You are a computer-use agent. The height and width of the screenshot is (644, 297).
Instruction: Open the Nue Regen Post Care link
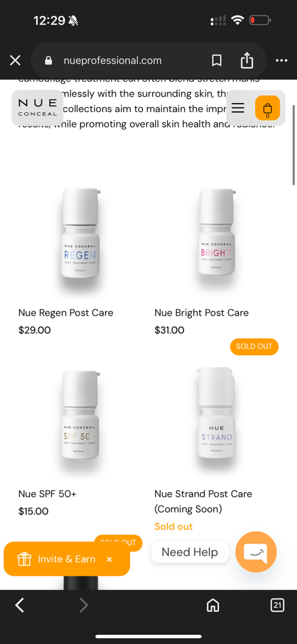click(66, 312)
